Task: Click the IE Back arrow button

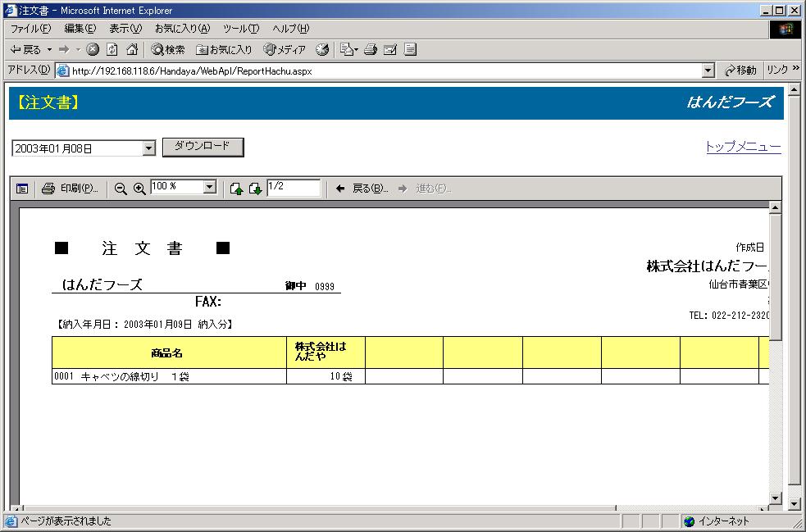Action: 25,49
